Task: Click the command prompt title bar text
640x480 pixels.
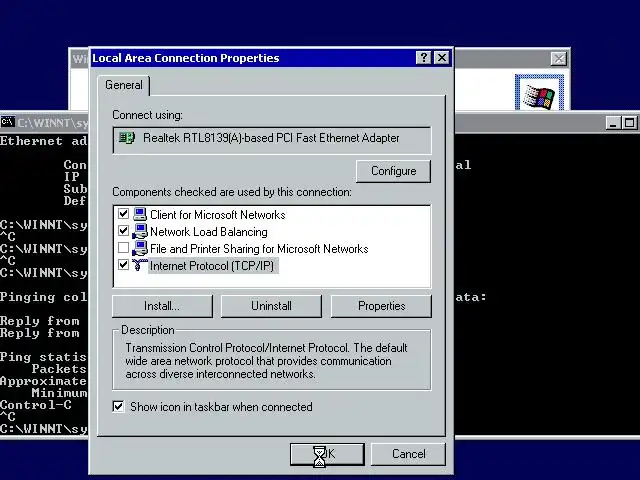Action: 52,123
